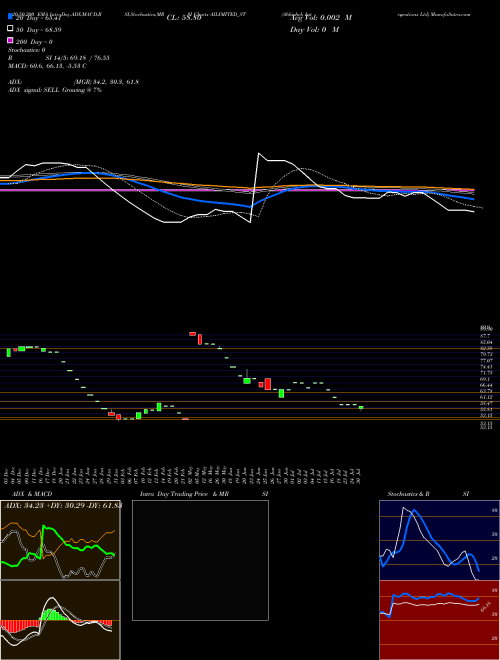Viewport: 500px width, 660px height.
Task: Click the magenta 200 Day EMA legend swatch
Action: point(10,40)
